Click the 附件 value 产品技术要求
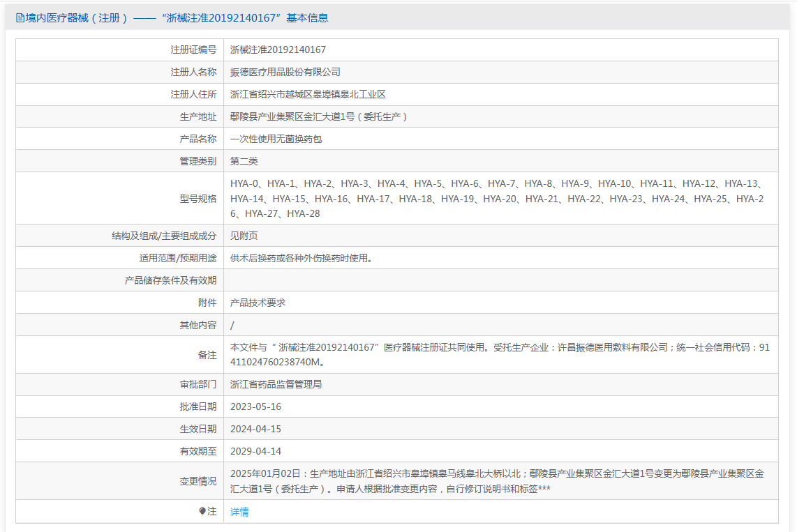The height and width of the screenshot is (532, 797). click(258, 303)
